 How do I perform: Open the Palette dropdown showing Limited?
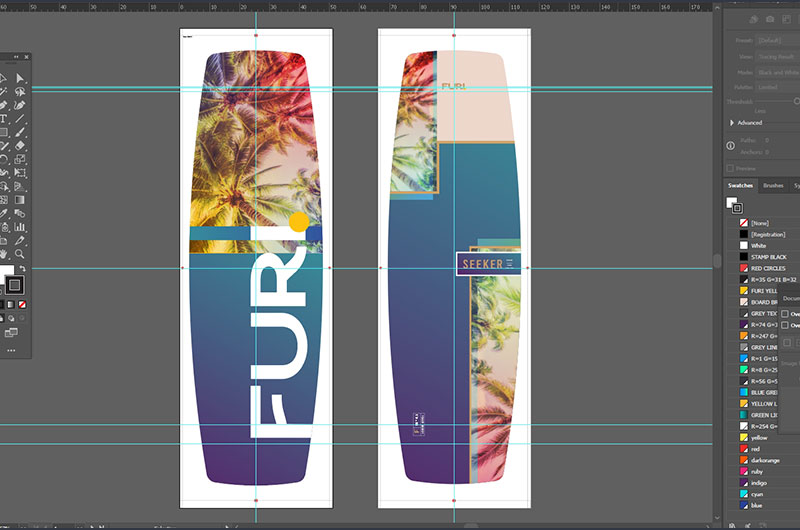click(778, 87)
